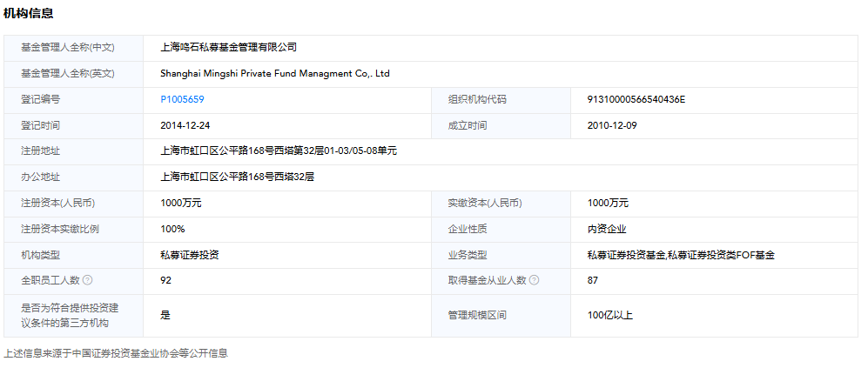Screen dimensions: 868x368
Task: Click paid-in ratio value 100%
Action: tap(172, 229)
